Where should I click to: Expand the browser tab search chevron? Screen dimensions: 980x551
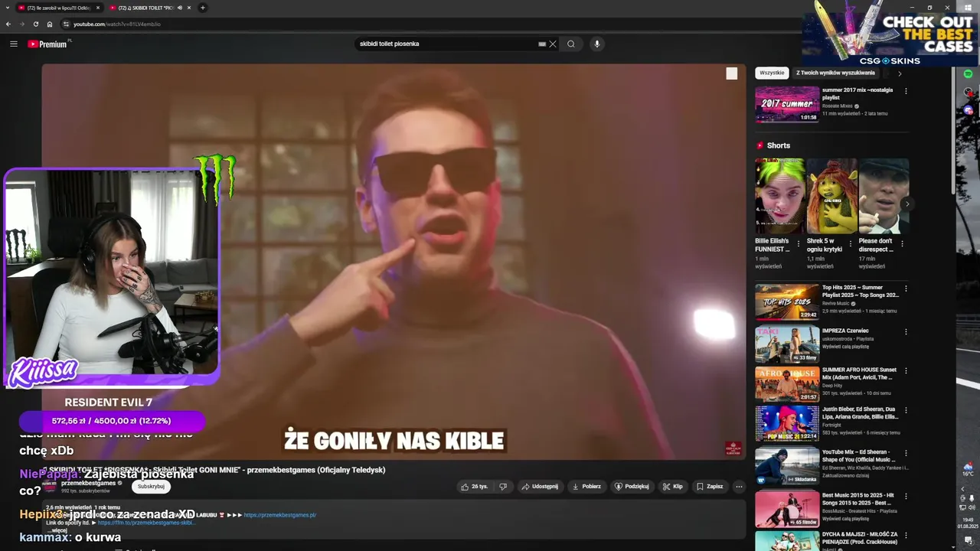(7, 8)
